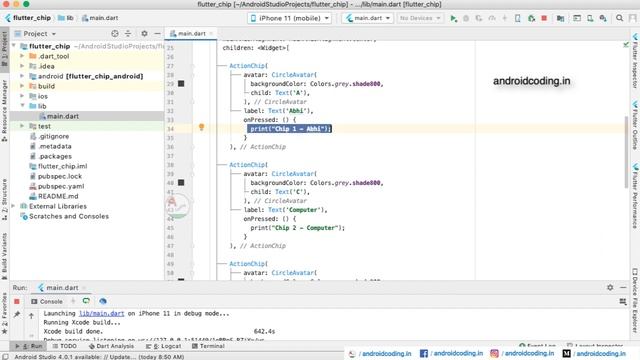Open the Resource Manager side panel

(x=4, y=110)
